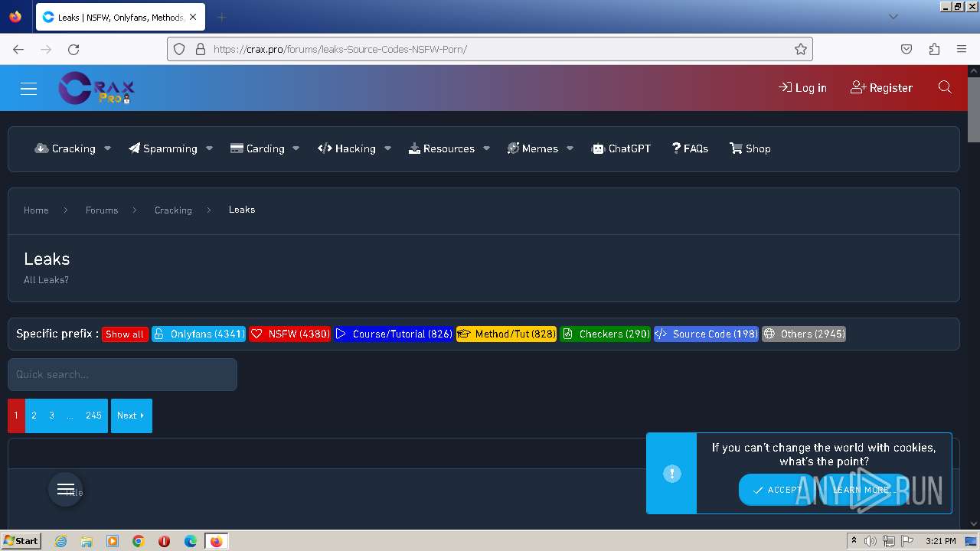
Task: Open the site search magnifier icon
Action: click(945, 87)
